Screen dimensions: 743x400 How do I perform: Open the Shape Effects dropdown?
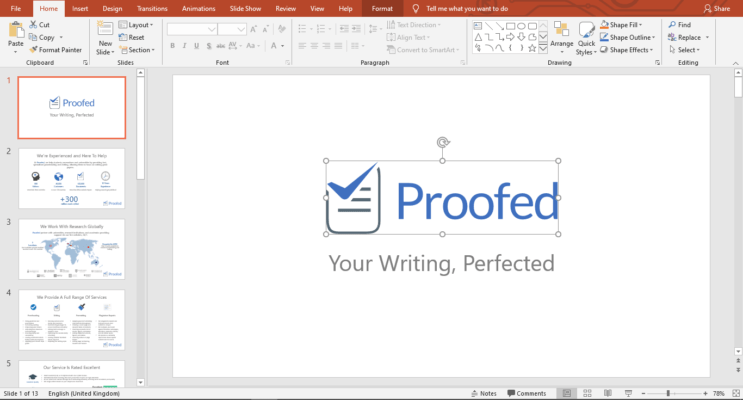pos(626,50)
